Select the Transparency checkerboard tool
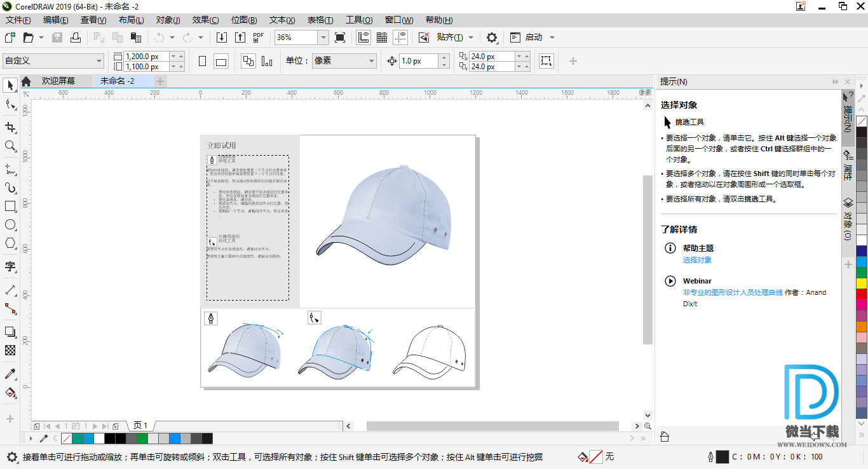 [10, 350]
